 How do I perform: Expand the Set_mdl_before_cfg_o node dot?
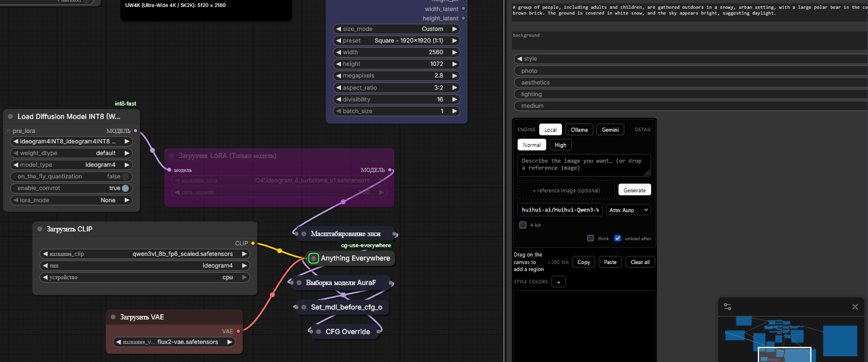[304, 307]
